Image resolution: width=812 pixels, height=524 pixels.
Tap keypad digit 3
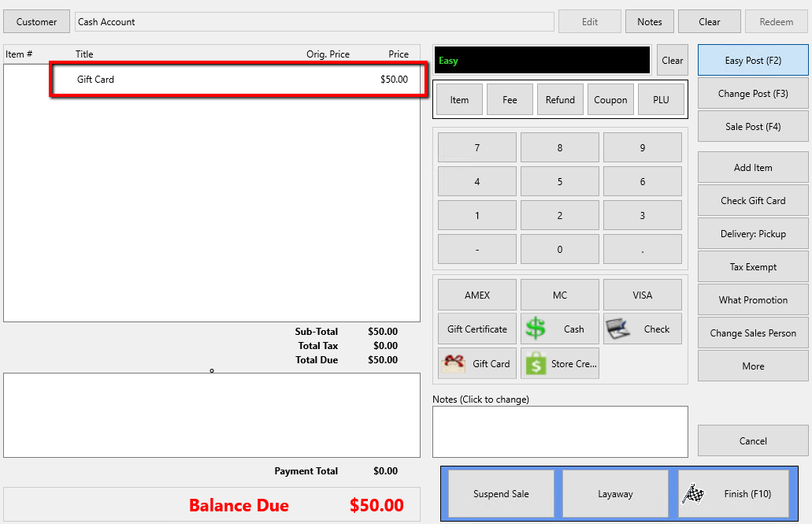point(642,215)
